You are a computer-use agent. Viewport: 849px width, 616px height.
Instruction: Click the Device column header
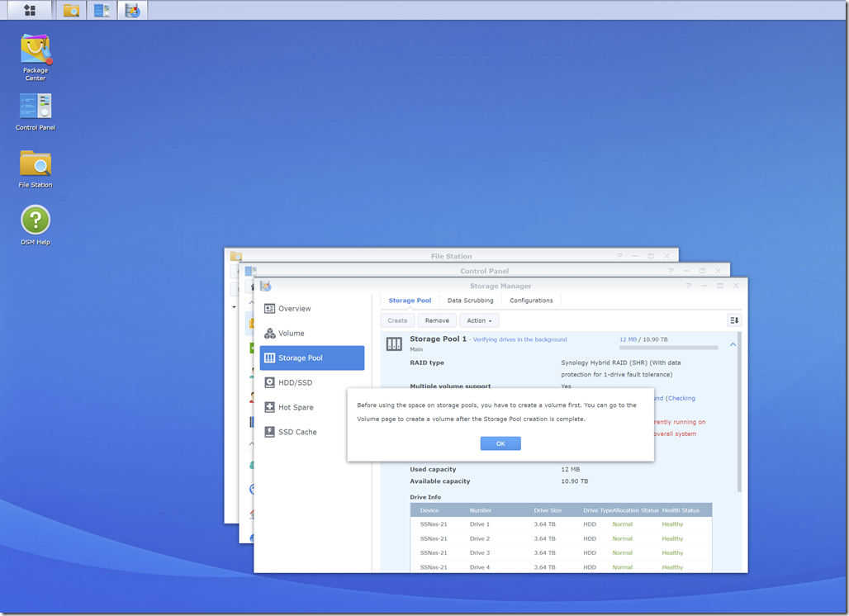[429, 510]
